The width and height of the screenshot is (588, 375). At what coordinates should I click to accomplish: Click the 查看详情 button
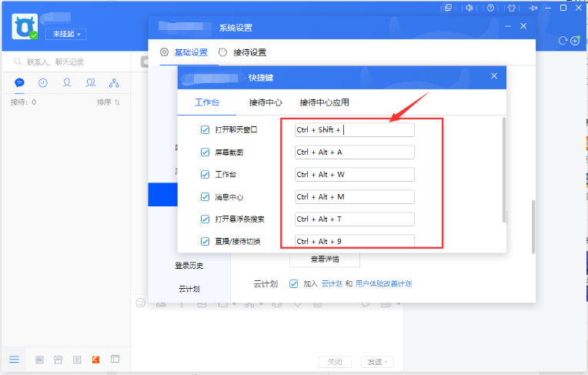click(x=325, y=259)
